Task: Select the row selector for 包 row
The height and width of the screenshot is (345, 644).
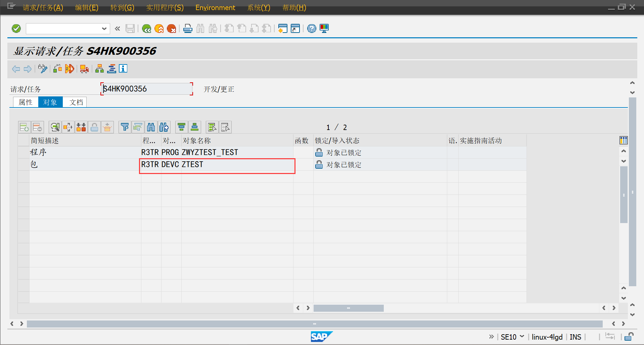Action: point(24,164)
